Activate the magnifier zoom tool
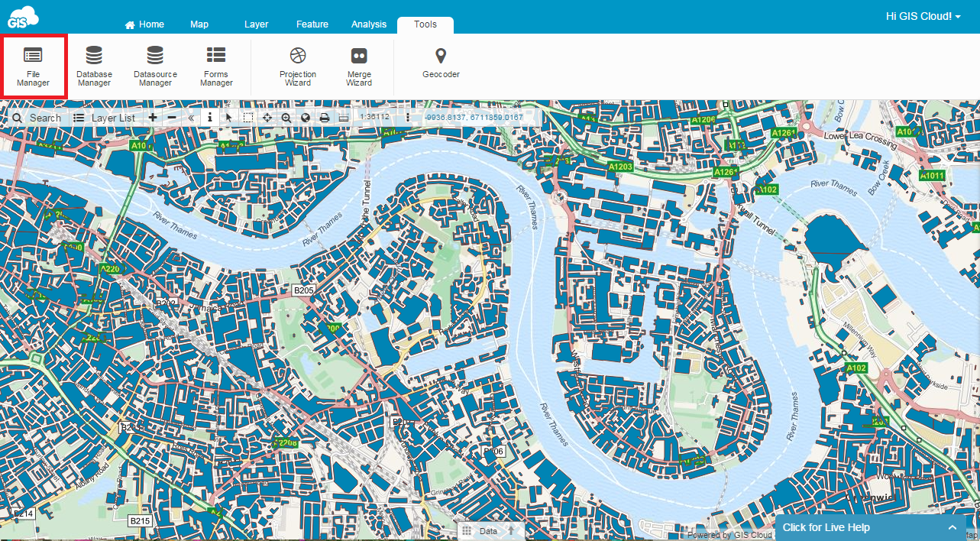 click(286, 118)
